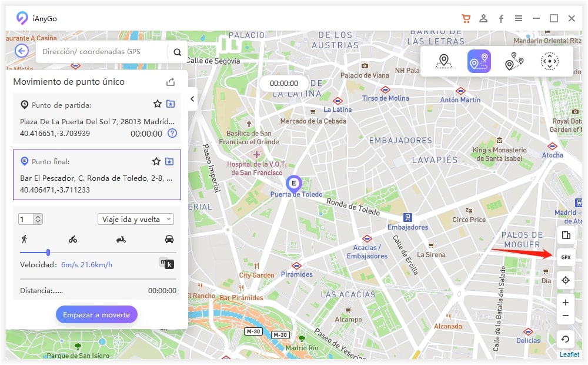The width and height of the screenshot is (588, 365).
Task: Select the joystick movement mode icon
Action: point(549,61)
